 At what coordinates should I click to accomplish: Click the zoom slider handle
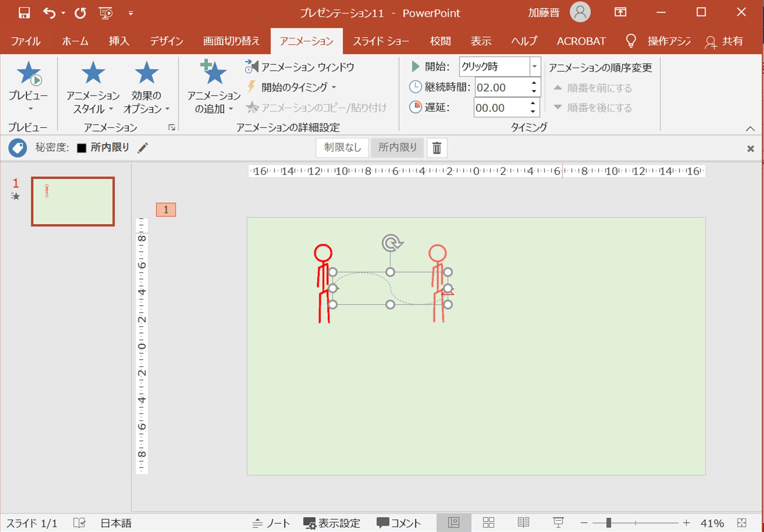608,523
